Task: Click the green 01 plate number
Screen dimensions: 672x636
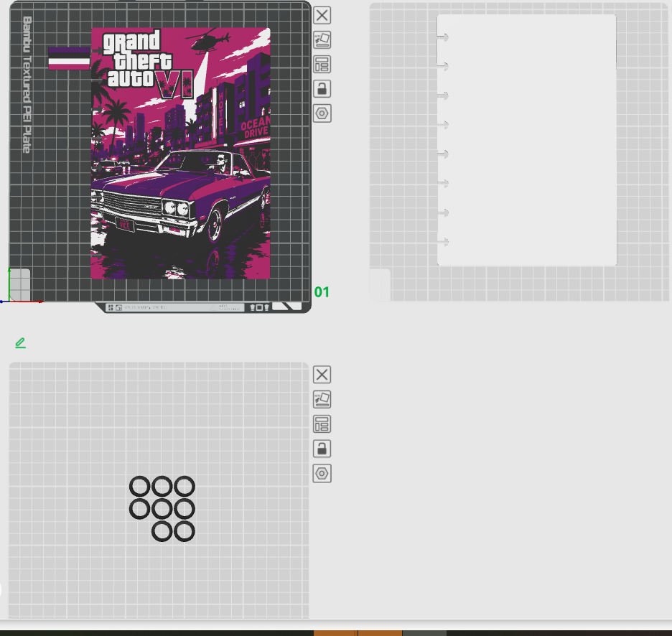Action: click(322, 292)
